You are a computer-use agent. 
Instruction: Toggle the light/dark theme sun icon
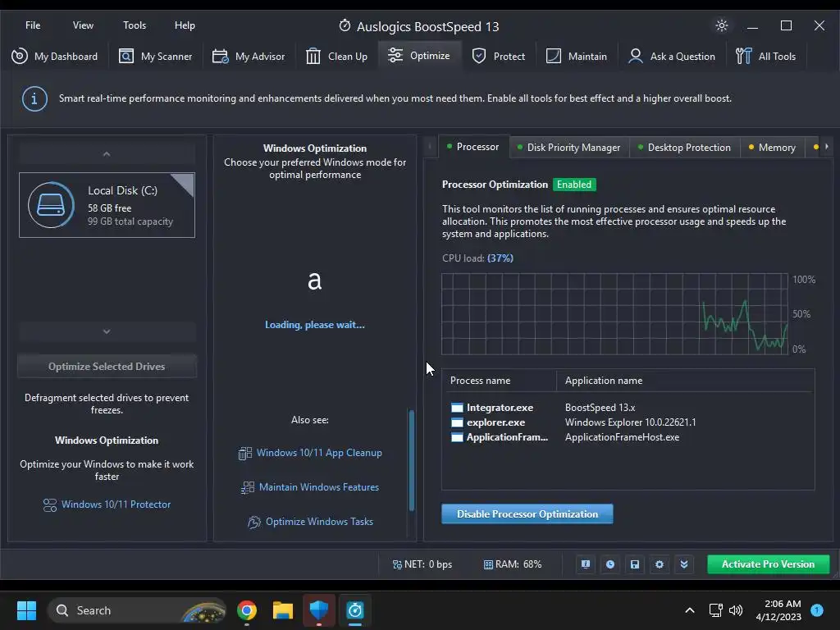coord(722,25)
